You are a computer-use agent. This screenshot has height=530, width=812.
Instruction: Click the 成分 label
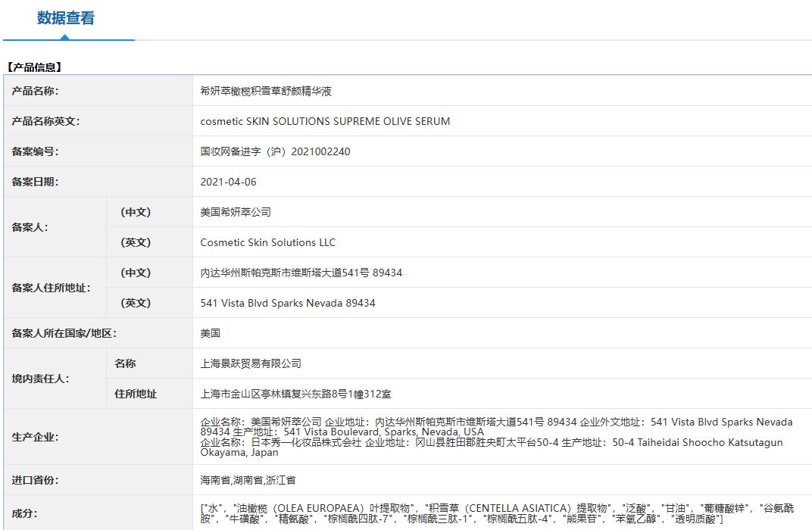[24, 513]
